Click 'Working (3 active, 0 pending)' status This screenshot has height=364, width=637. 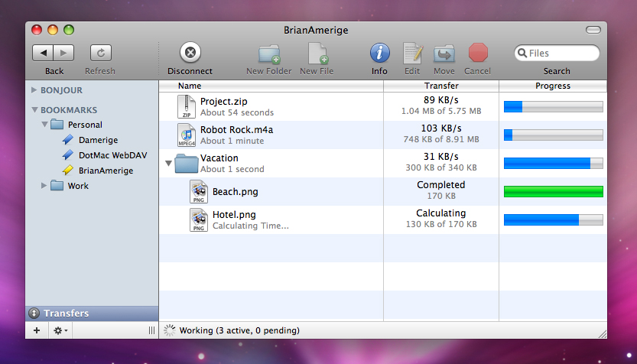click(x=239, y=330)
